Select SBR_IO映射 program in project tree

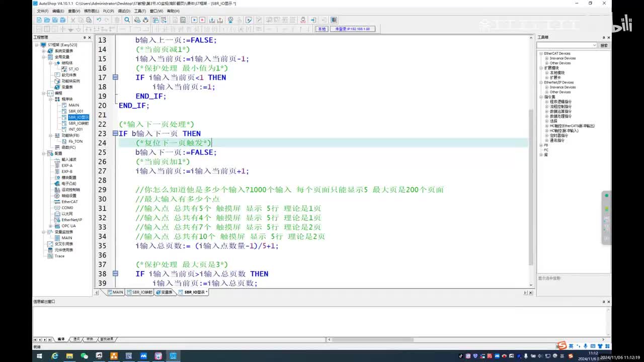tap(78, 123)
